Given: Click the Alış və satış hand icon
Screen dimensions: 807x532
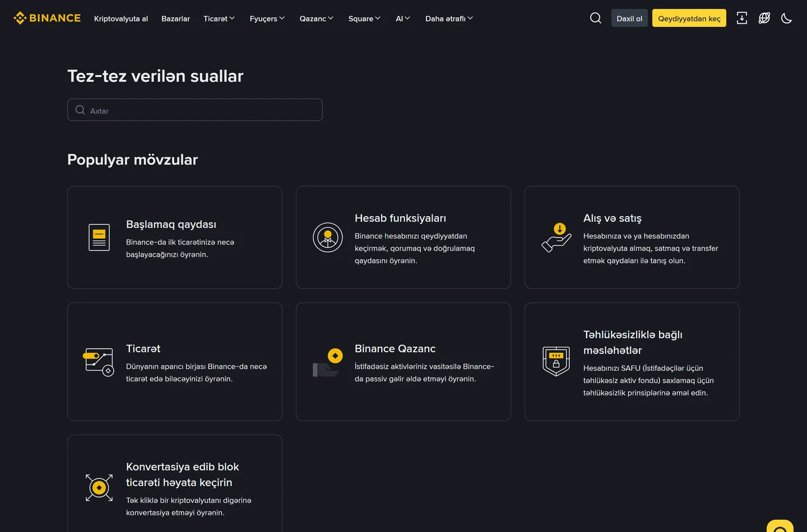Looking at the screenshot, I should point(556,237).
